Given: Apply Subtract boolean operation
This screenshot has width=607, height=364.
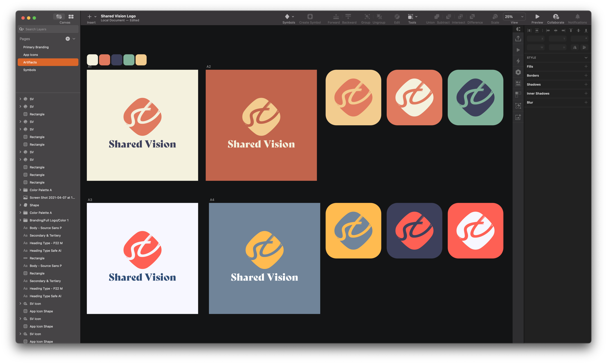Looking at the screenshot, I should [448, 16].
